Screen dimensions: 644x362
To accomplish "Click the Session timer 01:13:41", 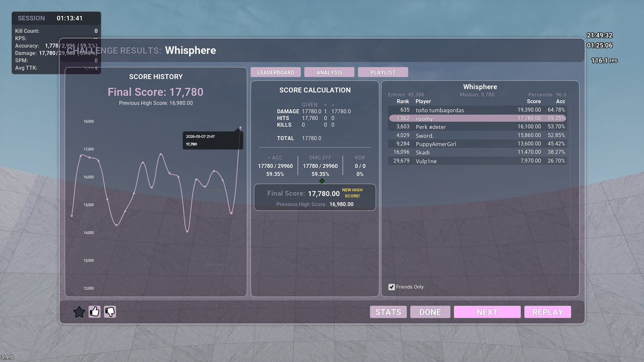I will click(70, 18).
